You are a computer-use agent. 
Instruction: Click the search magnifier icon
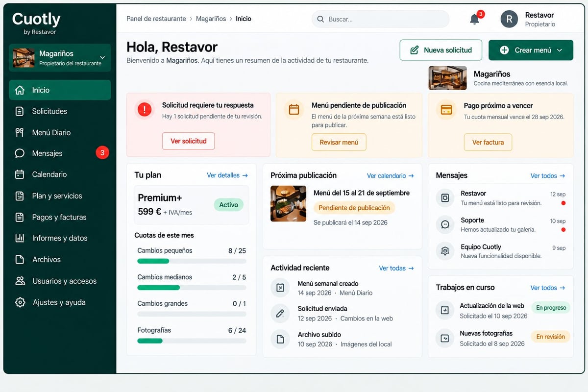click(320, 19)
